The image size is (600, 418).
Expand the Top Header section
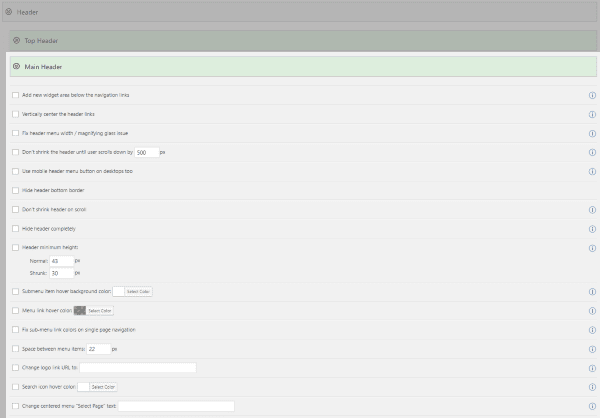16,40
